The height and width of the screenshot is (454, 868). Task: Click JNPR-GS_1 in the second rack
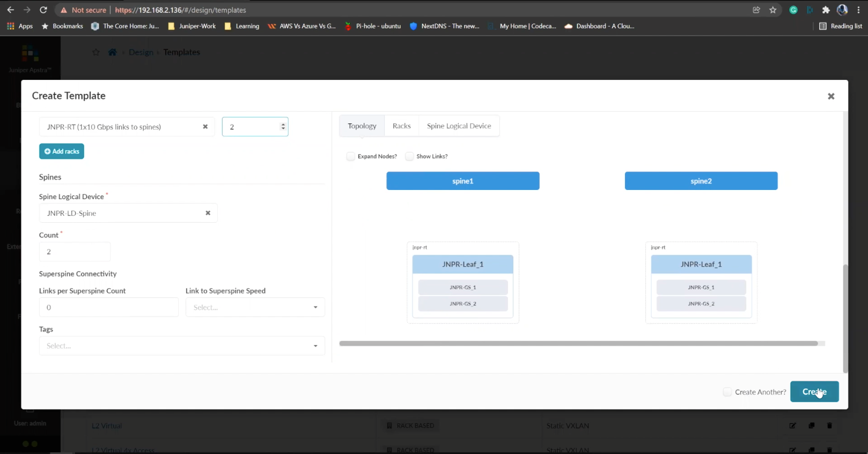click(x=701, y=288)
